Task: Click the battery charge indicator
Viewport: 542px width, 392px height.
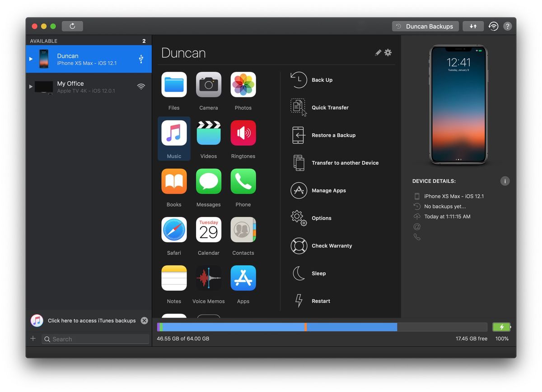Action: point(501,327)
